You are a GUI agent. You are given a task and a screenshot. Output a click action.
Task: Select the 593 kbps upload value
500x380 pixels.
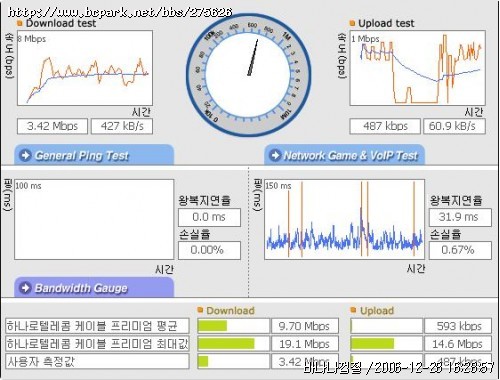pyautogui.click(x=458, y=326)
